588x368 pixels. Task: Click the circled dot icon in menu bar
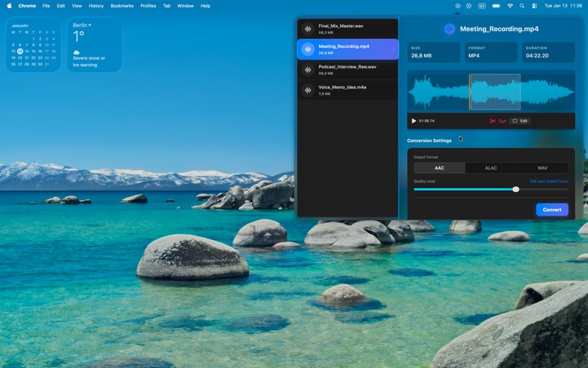coord(469,6)
